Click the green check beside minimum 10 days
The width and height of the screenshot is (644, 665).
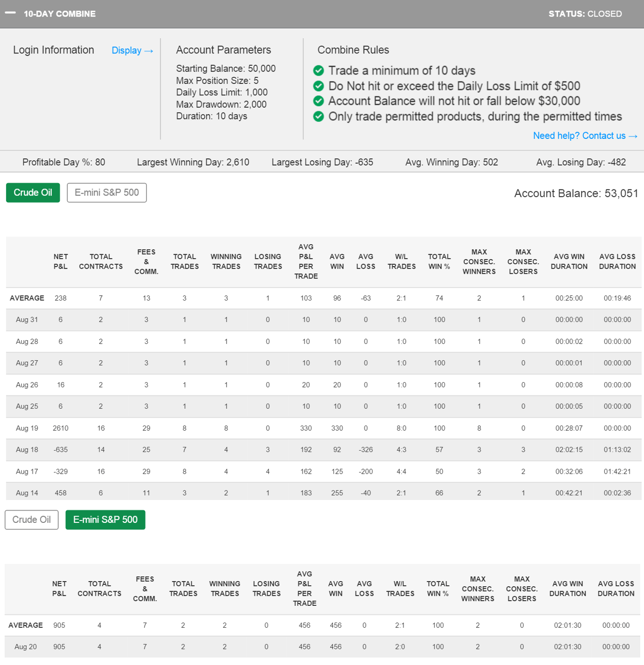point(318,71)
